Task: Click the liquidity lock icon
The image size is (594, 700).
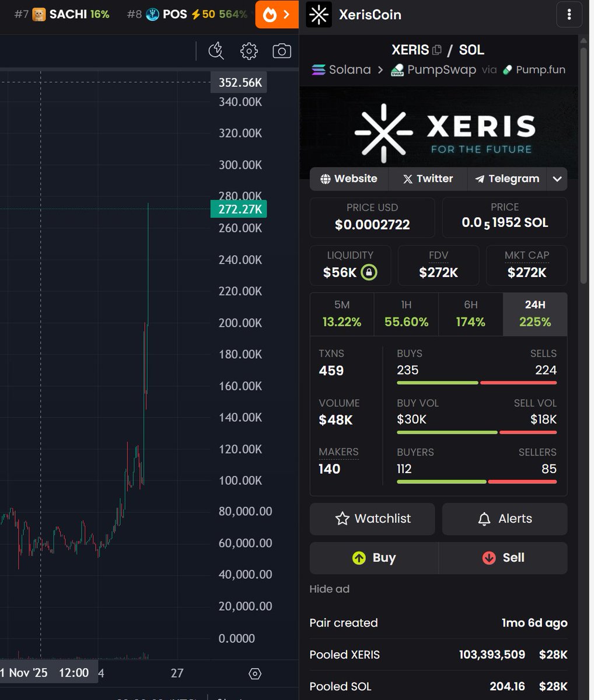Action: click(369, 272)
